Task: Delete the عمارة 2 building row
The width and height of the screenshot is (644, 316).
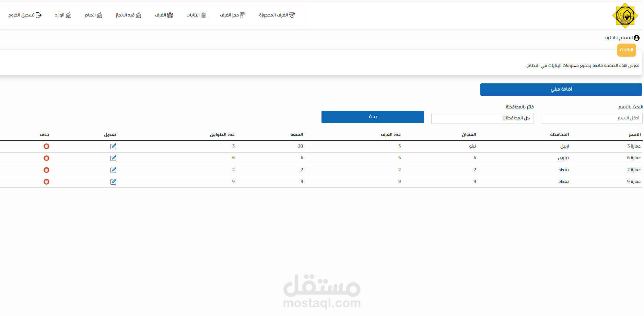Action: 46,170
